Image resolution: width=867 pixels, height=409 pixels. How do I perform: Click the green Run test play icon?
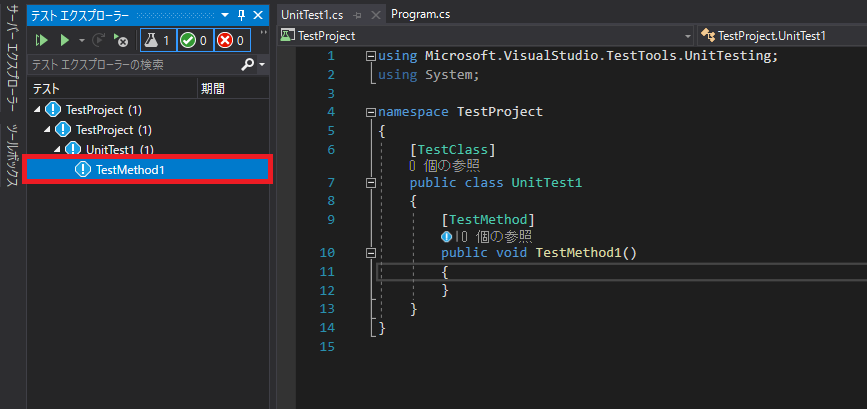click(64, 40)
